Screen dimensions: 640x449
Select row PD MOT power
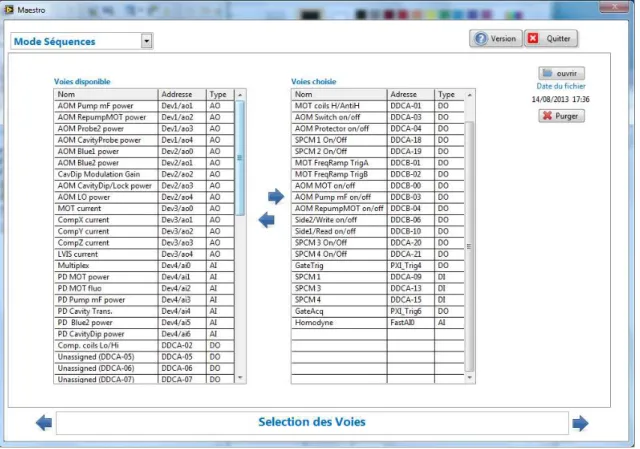click(x=144, y=277)
